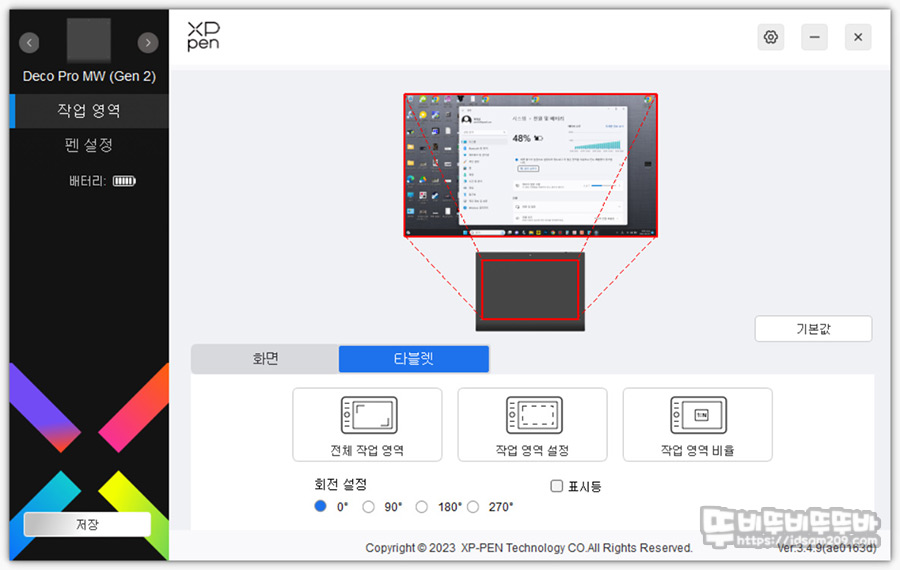900x570 pixels.
Task: Click the monitor screen preview thumbnail
Action: pyautogui.click(x=530, y=165)
